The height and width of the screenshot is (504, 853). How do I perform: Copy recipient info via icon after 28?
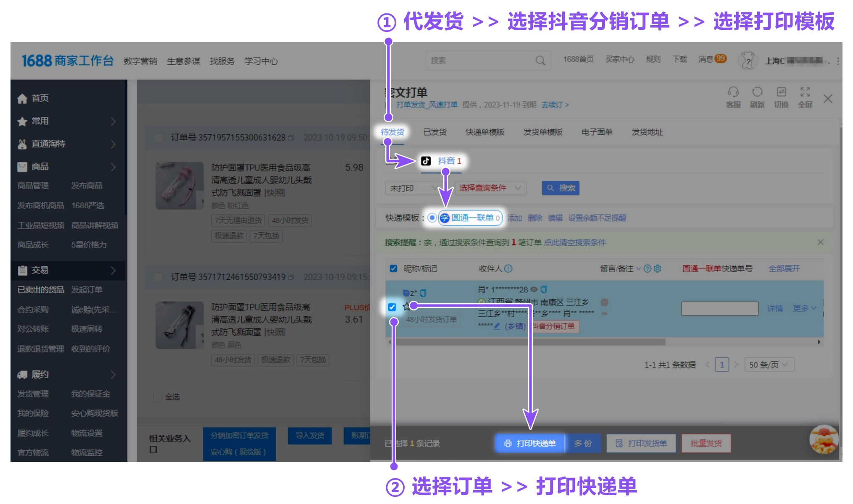point(544,289)
